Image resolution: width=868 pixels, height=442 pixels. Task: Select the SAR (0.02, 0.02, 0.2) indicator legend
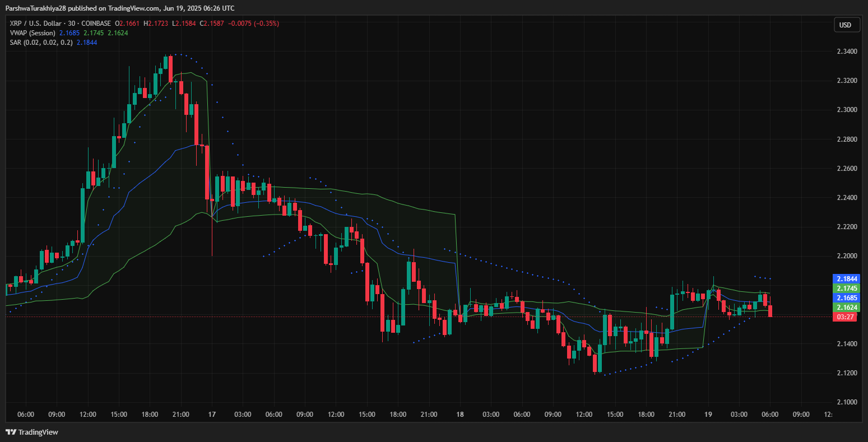point(41,43)
